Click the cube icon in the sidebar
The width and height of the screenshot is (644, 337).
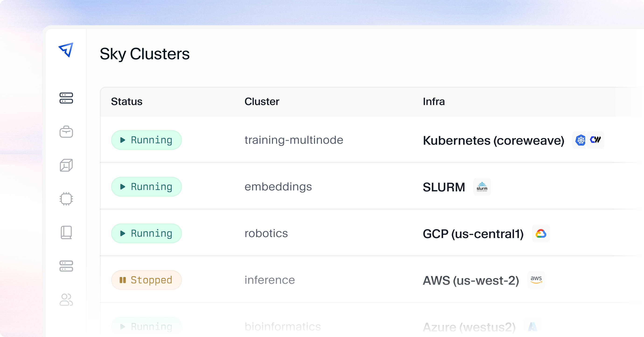pos(66,165)
